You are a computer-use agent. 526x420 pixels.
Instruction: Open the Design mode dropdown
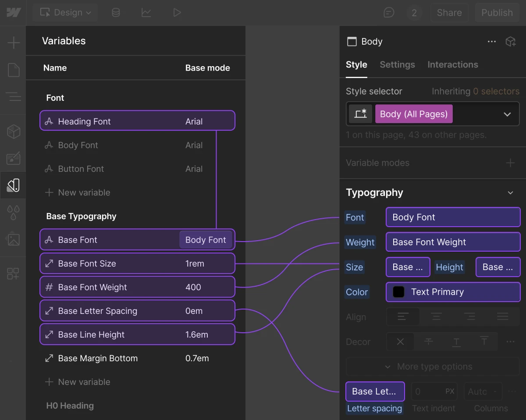(x=65, y=12)
